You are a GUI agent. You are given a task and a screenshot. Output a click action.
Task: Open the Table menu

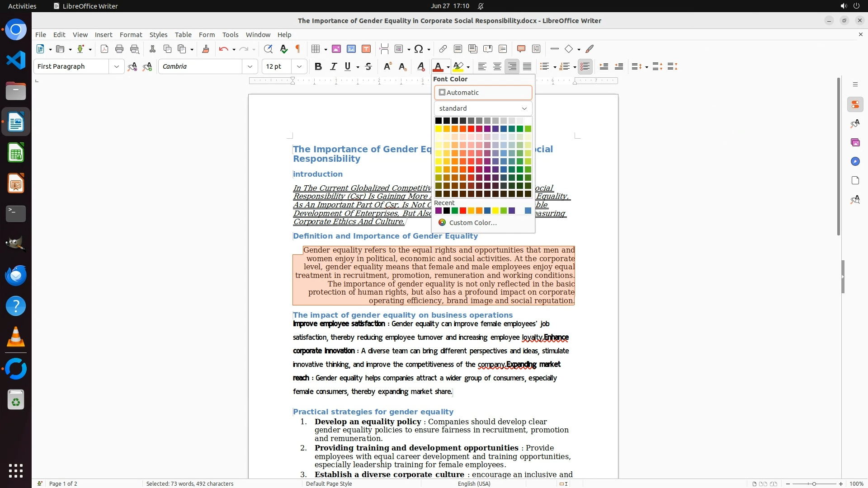183,35
